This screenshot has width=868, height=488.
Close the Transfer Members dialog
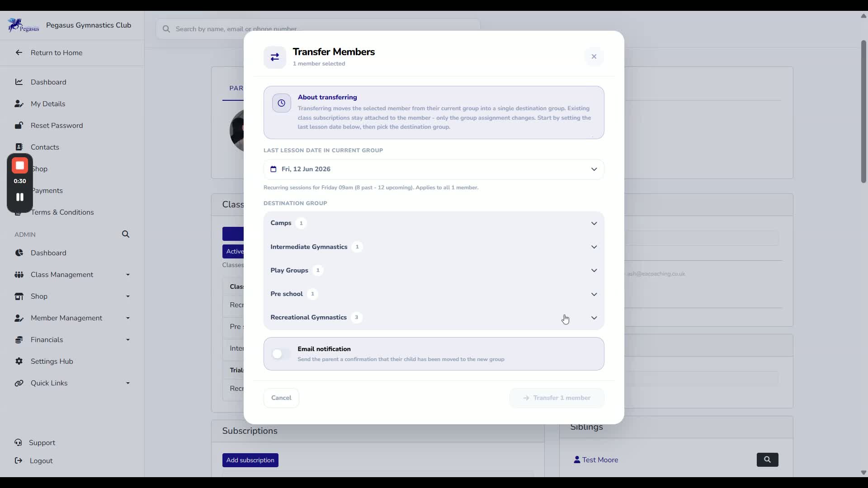click(594, 56)
